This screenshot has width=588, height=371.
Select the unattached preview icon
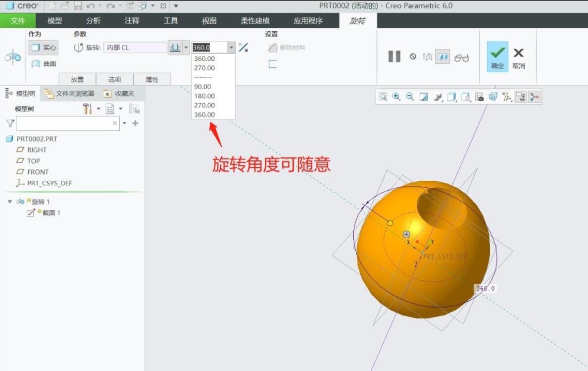(428, 57)
